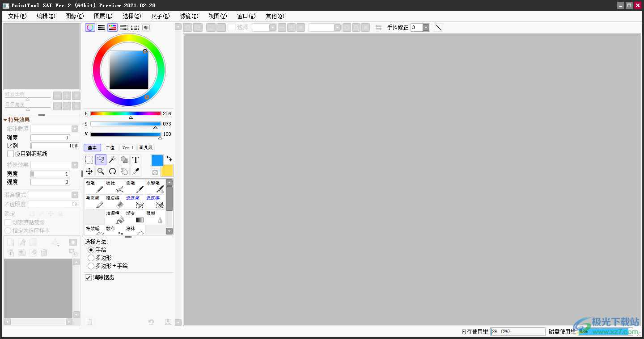Check the 应用到钢笔线 checkbox
This screenshot has width=644, height=339.
(11, 154)
